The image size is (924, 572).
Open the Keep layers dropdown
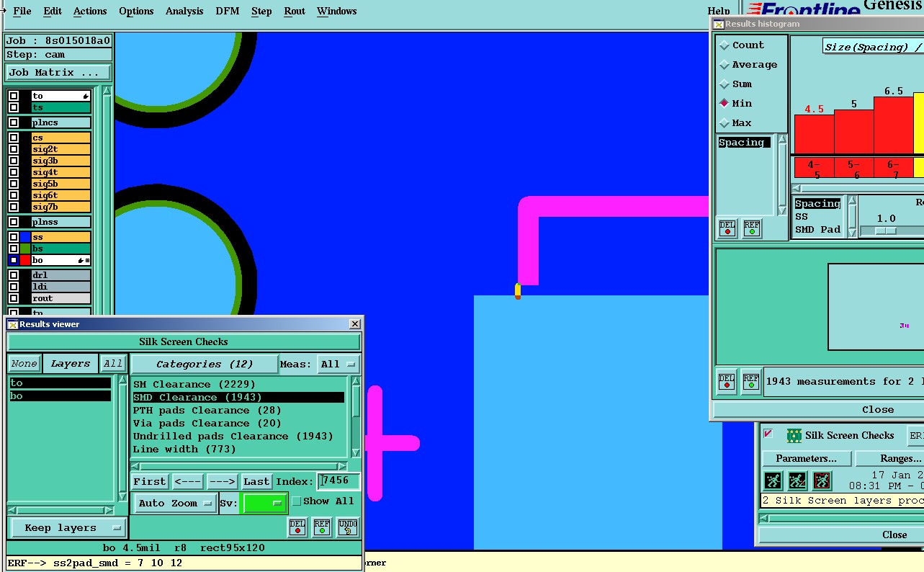click(68, 527)
